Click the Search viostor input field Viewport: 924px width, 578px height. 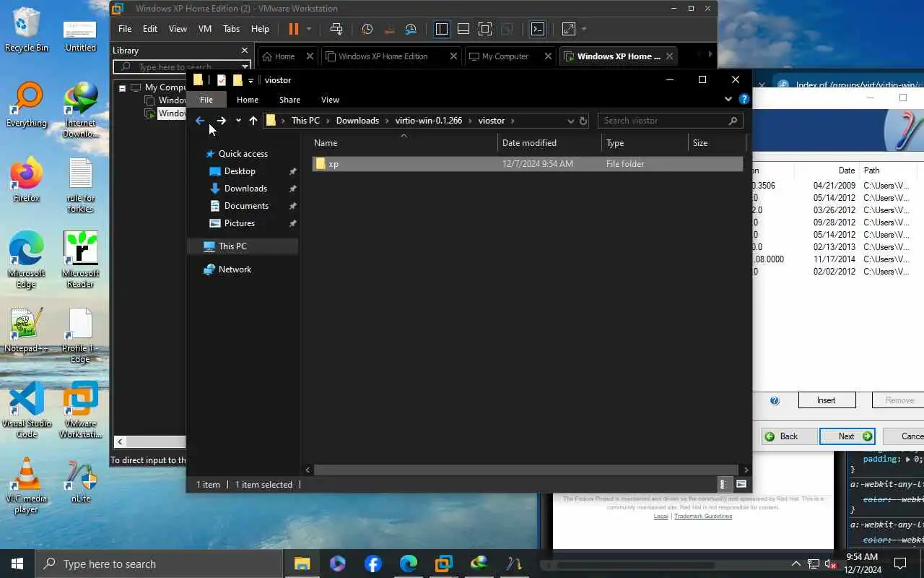pyautogui.click(x=670, y=121)
